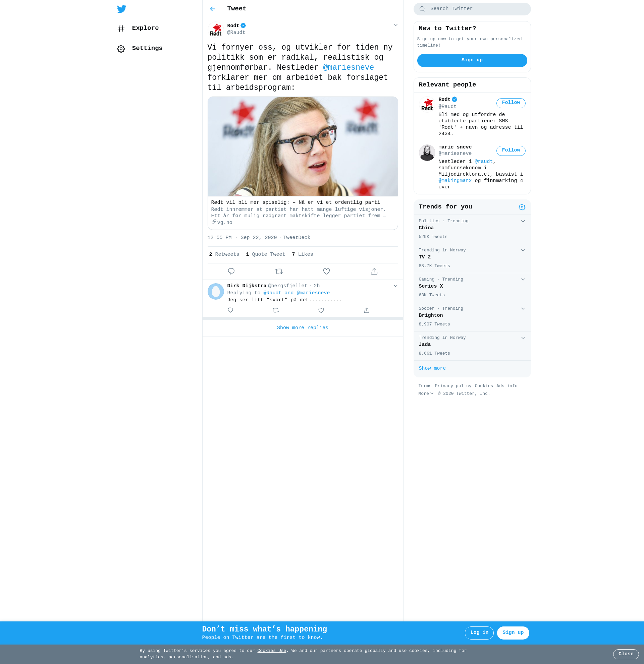Open @raudt link in marie_sneve bio

pos(484,162)
